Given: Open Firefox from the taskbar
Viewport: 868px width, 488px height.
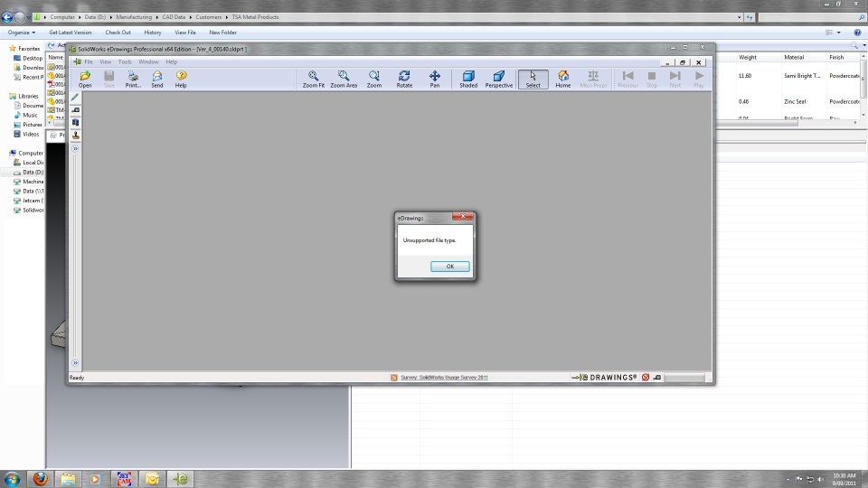Looking at the screenshot, I should point(40,479).
